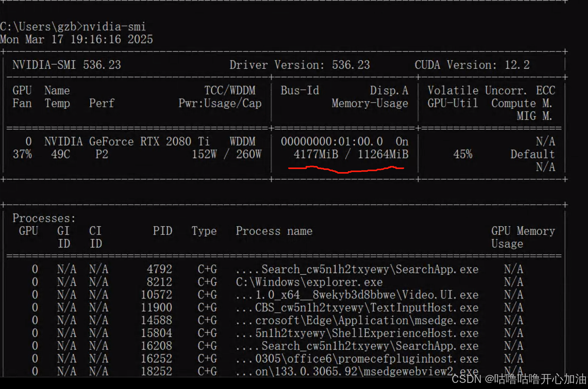
Task: Click CUDA Version 12.2 text
Action: 472,65
